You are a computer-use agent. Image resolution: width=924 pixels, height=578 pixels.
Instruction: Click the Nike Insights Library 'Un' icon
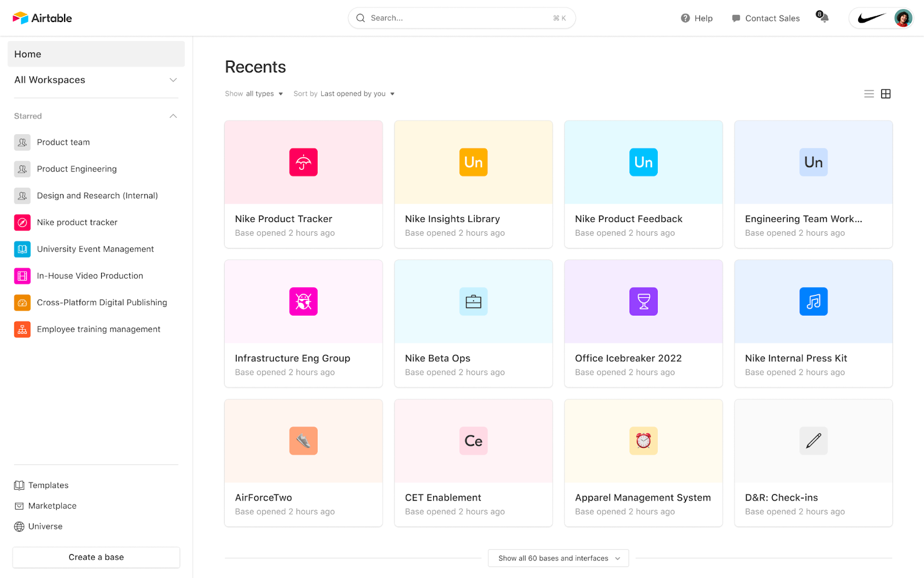tap(474, 162)
